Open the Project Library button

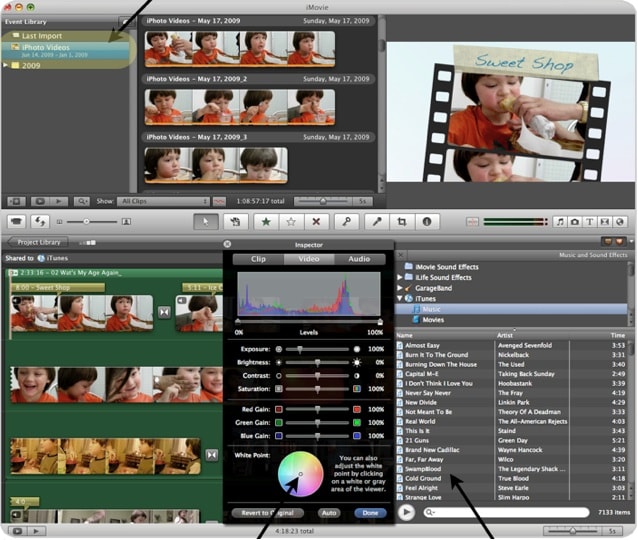click(x=38, y=242)
